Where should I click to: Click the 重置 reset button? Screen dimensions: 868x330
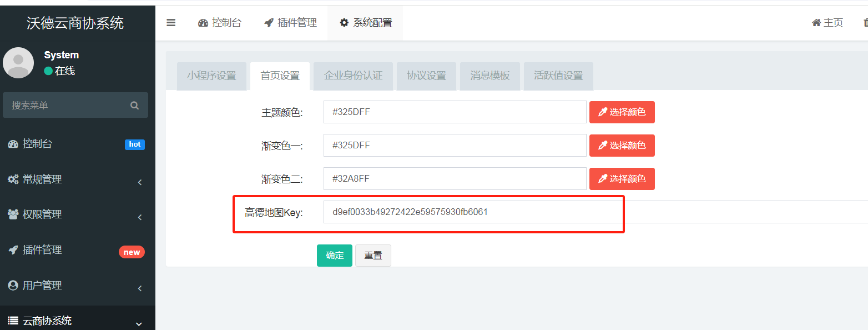coord(373,256)
